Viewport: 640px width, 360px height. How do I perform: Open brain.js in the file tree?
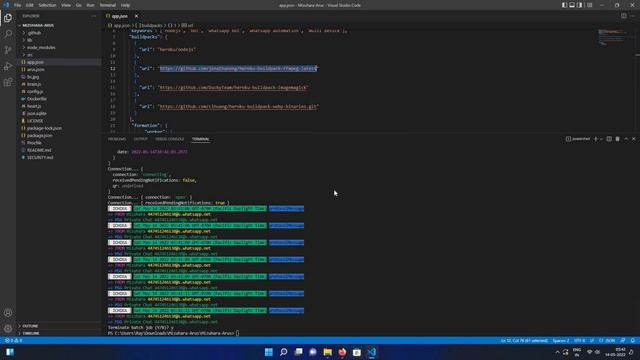[34, 84]
